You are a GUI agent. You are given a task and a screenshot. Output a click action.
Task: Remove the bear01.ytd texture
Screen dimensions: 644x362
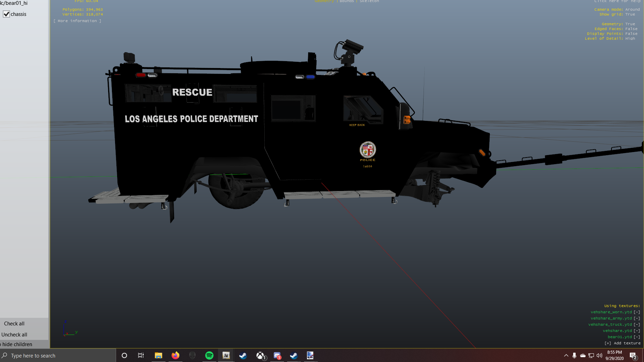pyautogui.click(x=637, y=337)
